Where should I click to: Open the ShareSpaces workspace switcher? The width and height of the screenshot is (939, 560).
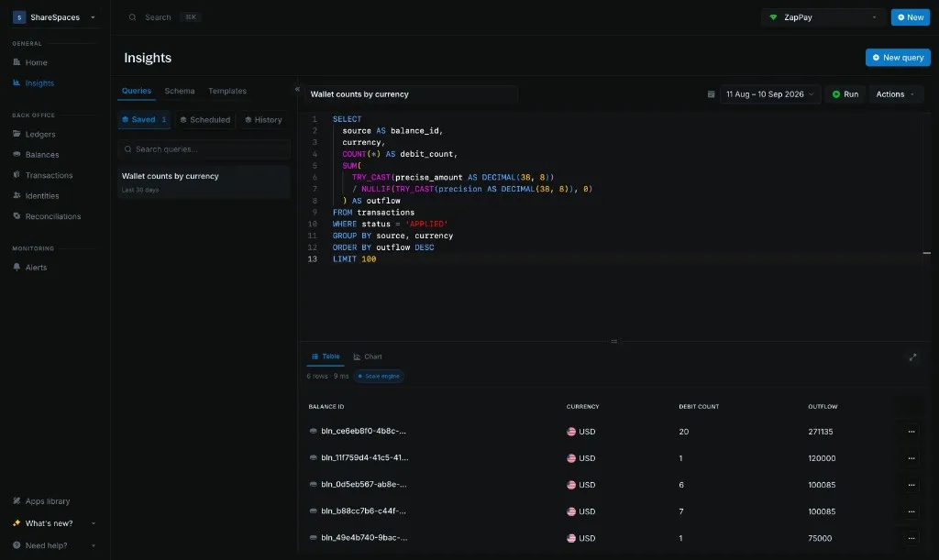pos(54,17)
